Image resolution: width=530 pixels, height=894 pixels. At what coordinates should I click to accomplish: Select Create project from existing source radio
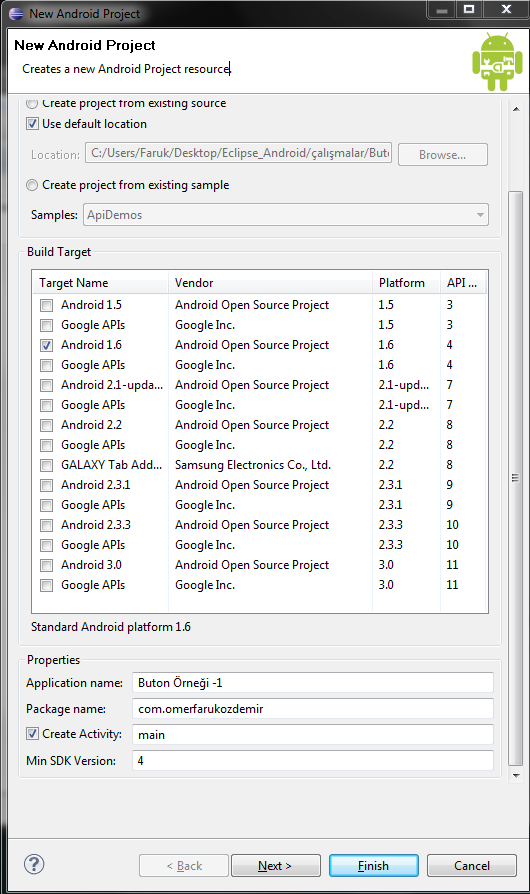click(32, 103)
